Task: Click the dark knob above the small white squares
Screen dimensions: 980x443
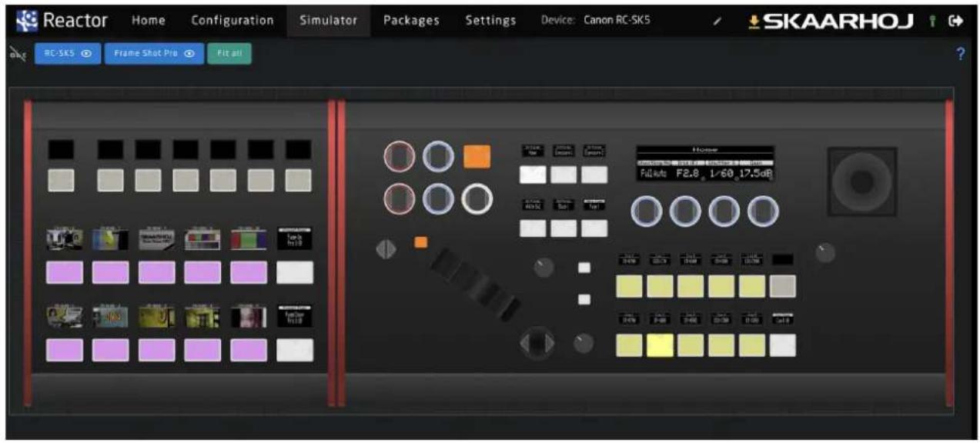Action: coord(543,266)
